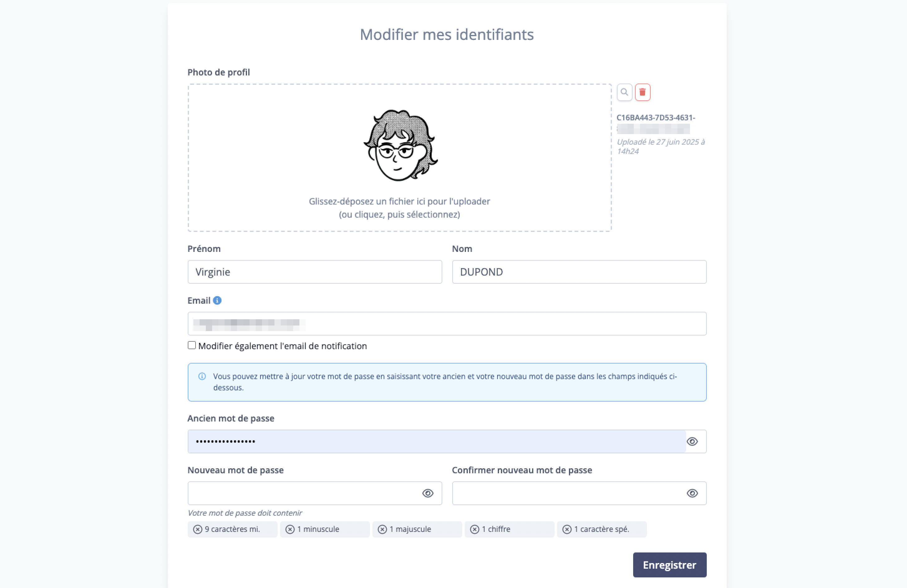Screen dimensions: 907x588
Task: Click the Enregistrer button
Action: (x=670, y=565)
